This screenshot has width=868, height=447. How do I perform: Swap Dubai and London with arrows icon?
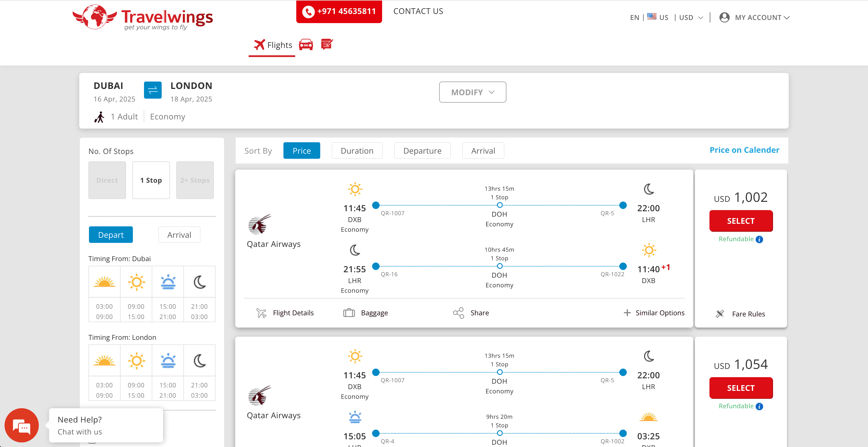(153, 90)
